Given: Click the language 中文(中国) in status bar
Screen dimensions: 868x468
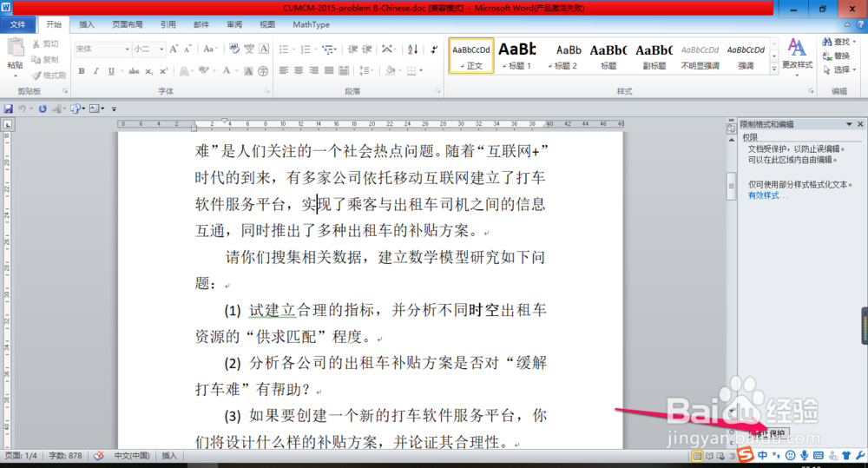Looking at the screenshot, I should click(x=132, y=456).
